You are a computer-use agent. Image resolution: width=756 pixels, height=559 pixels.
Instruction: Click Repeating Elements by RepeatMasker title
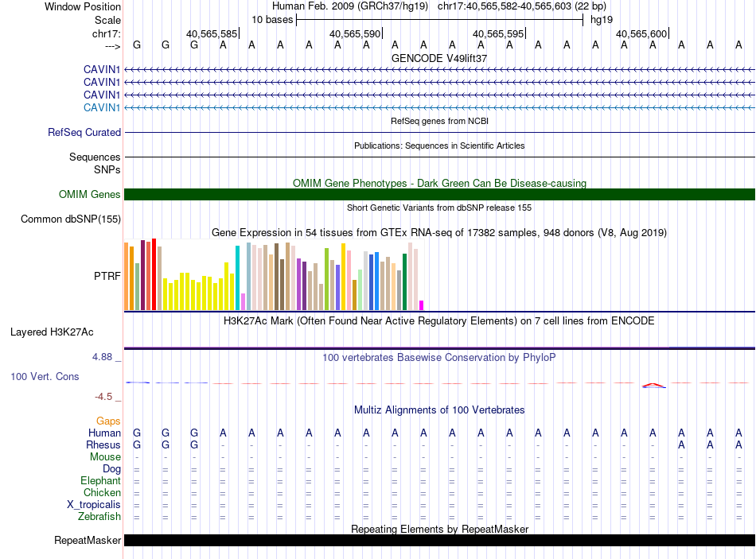[439, 529]
